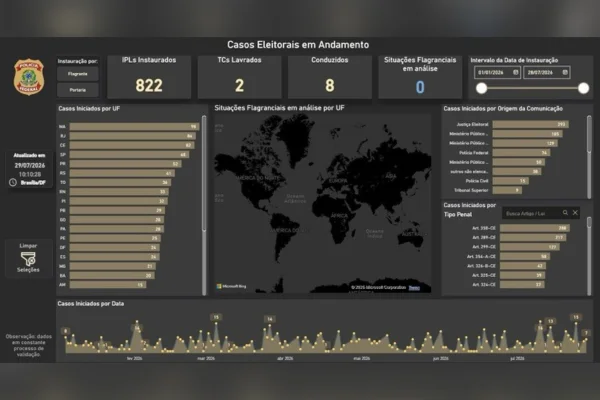Click the jul 2026 axis label
Image resolution: width=600 pixels, height=400 pixels.
pos(517,359)
